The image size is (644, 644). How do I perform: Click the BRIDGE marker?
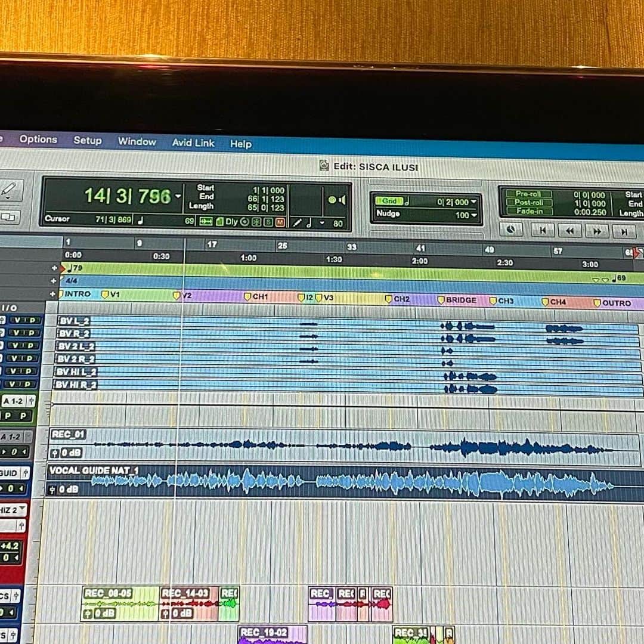point(457,300)
